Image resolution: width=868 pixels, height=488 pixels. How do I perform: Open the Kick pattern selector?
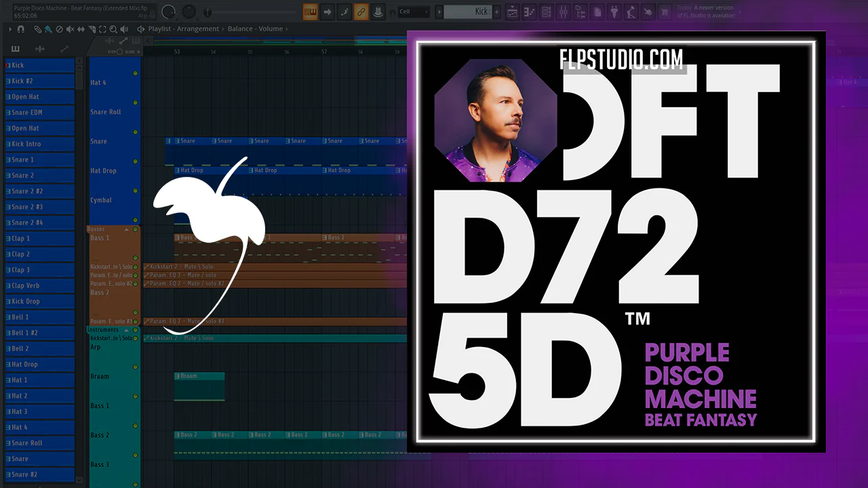tap(468, 12)
